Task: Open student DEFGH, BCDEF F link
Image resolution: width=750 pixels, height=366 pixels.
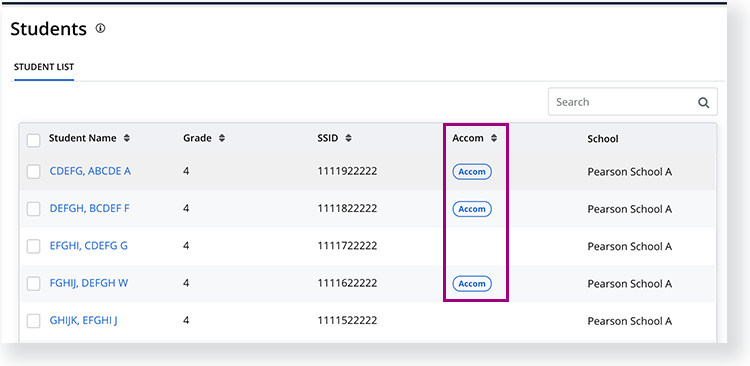Action: coord(89,209)
